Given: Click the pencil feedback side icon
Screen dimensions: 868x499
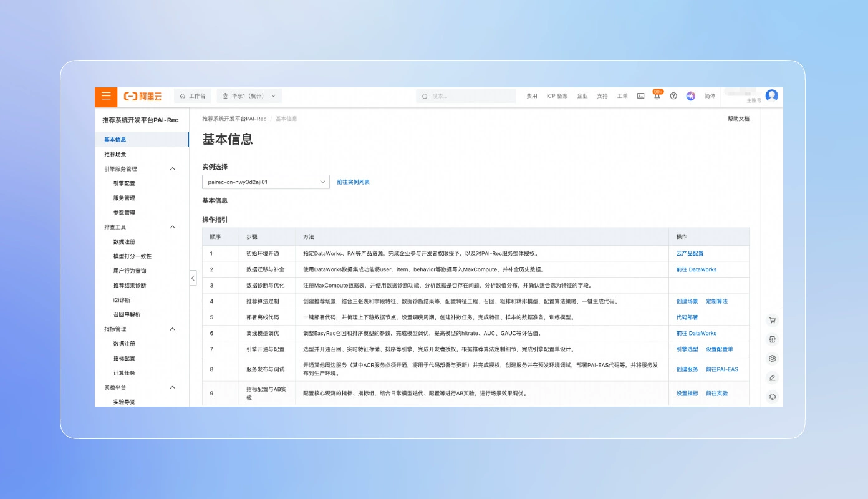Looking at the screenshot, I should click(772, 377).
